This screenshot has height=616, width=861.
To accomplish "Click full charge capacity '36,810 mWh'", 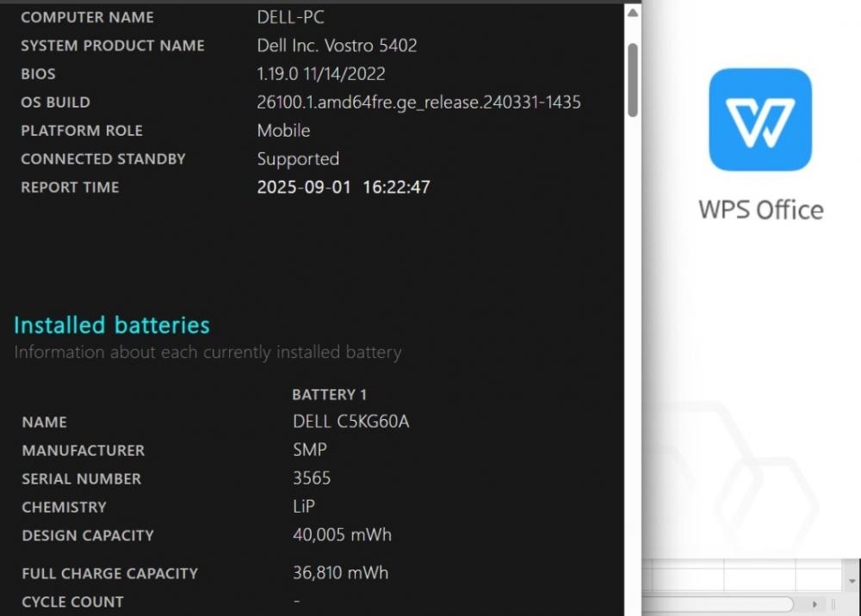I will click(x=340, y=573).
